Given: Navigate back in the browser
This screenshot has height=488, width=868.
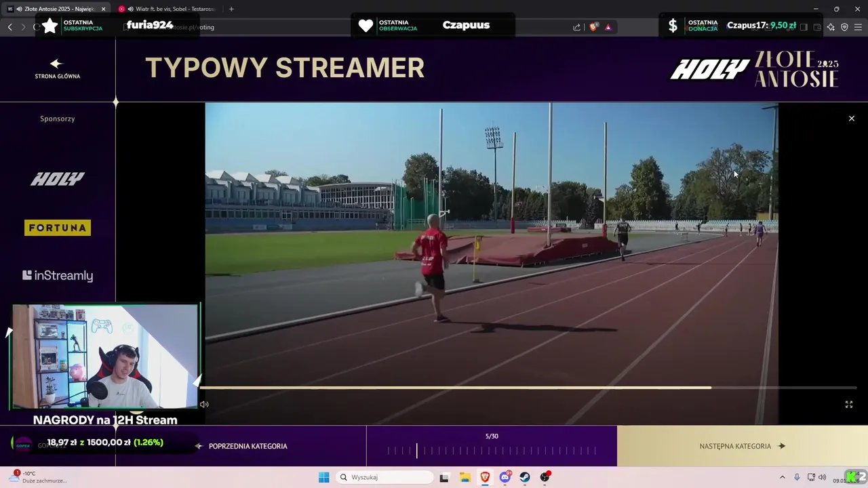Looking at the screenshot, I should click(x=9, y=27).
